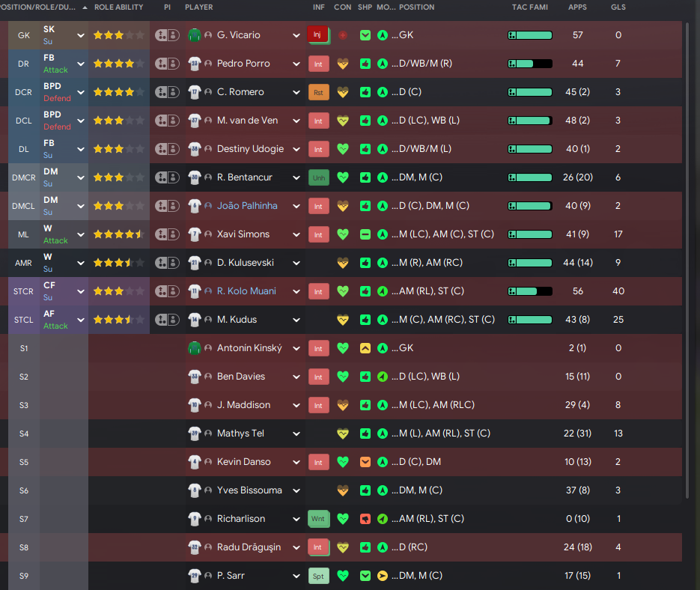Image resolution: width=700 pixels, height=590 pixels.
Task: Sort by the ROLE ABILITY column header
Action: tap(118, 7)
